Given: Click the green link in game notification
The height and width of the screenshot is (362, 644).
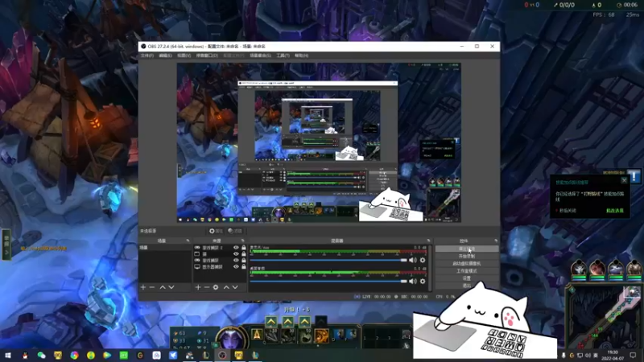Looking at the screenshot, I should click(x=615, y=211).
